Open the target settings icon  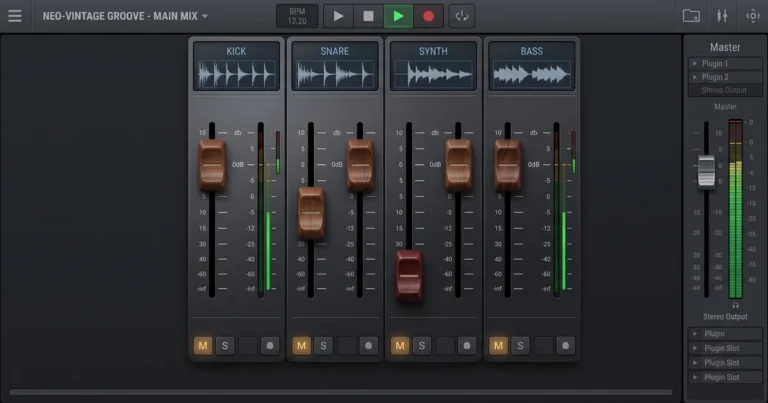pos(753,16)
